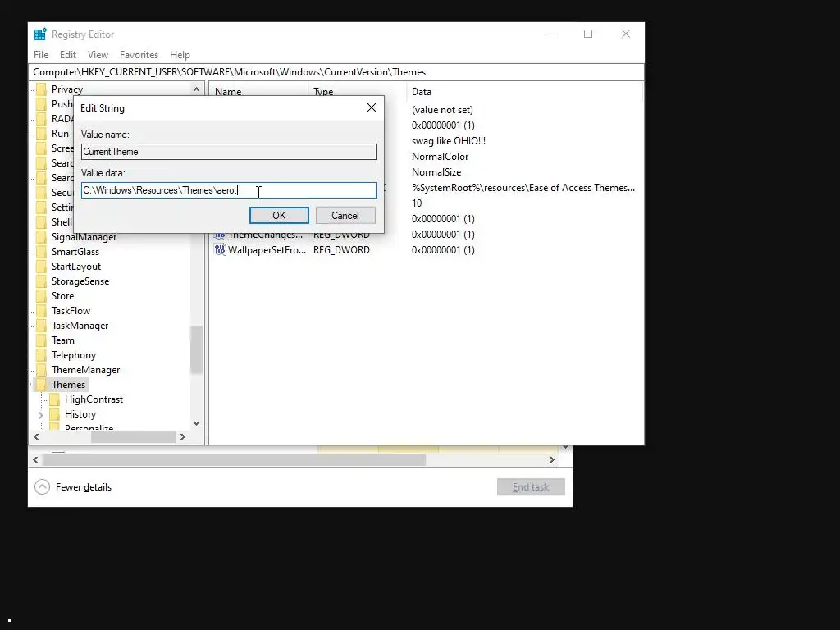The width and height of the screenshot is (840, 630).
Task: Click the 'swag like OHIO!!!' data value
Action: click(449, 141)
